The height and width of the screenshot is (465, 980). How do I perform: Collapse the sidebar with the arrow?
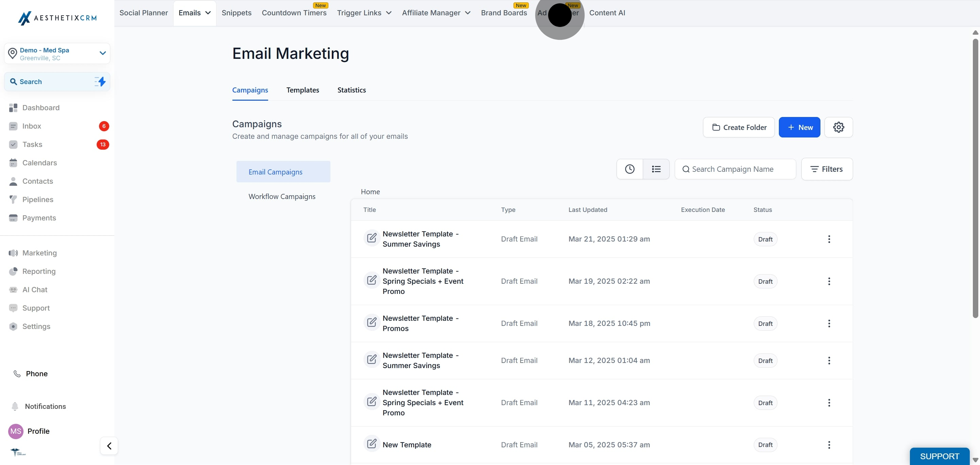click(x=109, y=446)
